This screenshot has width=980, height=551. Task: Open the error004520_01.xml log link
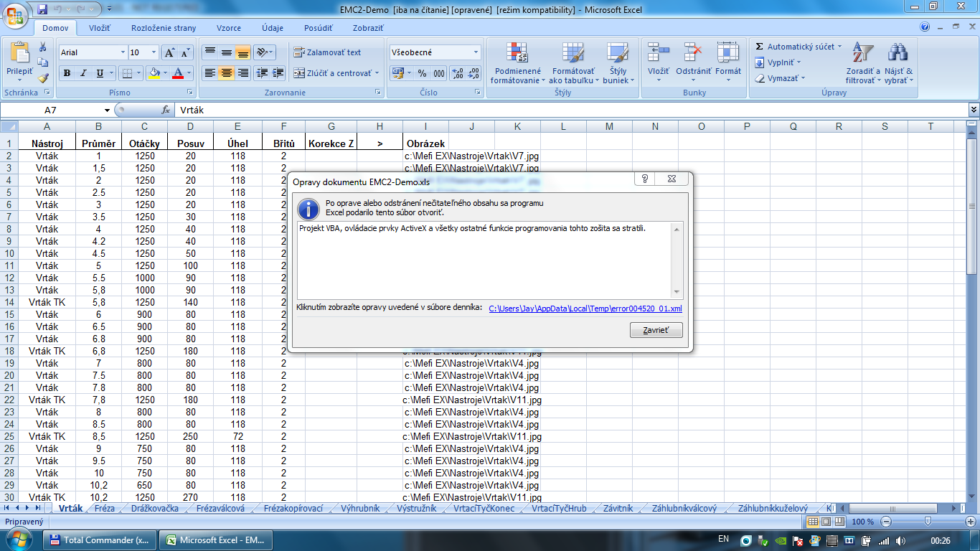pyautogui.click(x=585, y=309)
